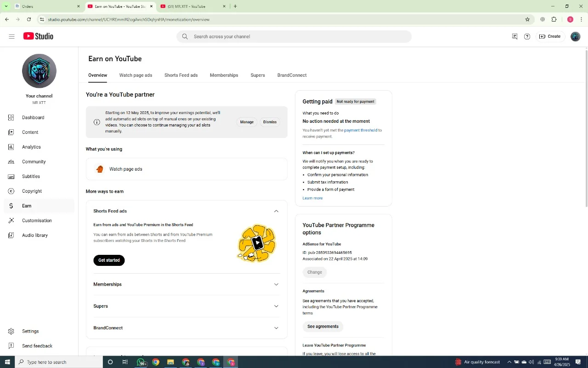Switch to the BrandConnect tab
Viewport: 588px width, 368px height.
click(x=292, y=75)
